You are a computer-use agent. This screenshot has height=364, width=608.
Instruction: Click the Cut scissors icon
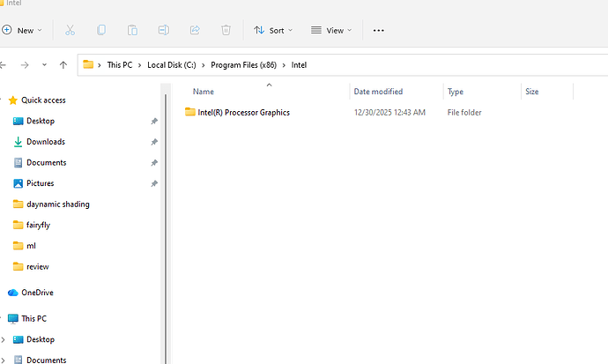pos(70,30)
